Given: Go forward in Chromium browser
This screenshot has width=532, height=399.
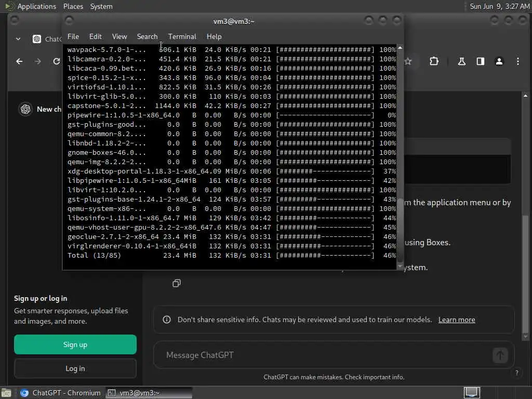Looking at the screenshot, I should (x=38, y=61).
